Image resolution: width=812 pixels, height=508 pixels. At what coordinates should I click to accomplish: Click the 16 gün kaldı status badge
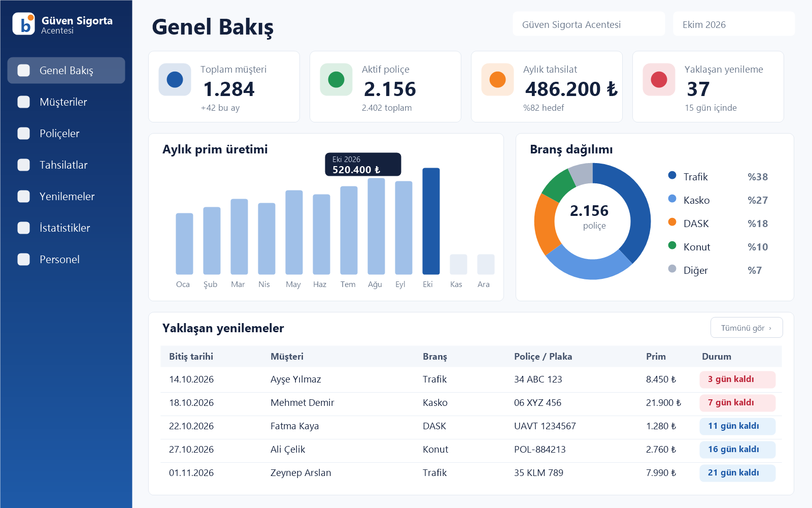coord(737,450)
